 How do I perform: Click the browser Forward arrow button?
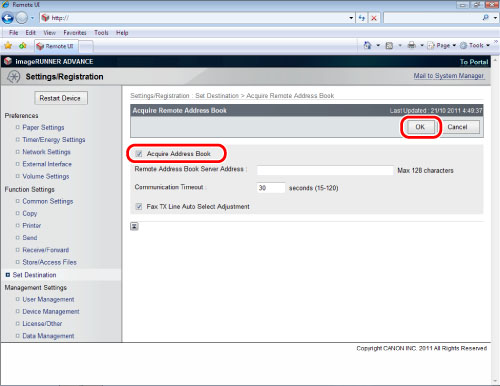22,18
